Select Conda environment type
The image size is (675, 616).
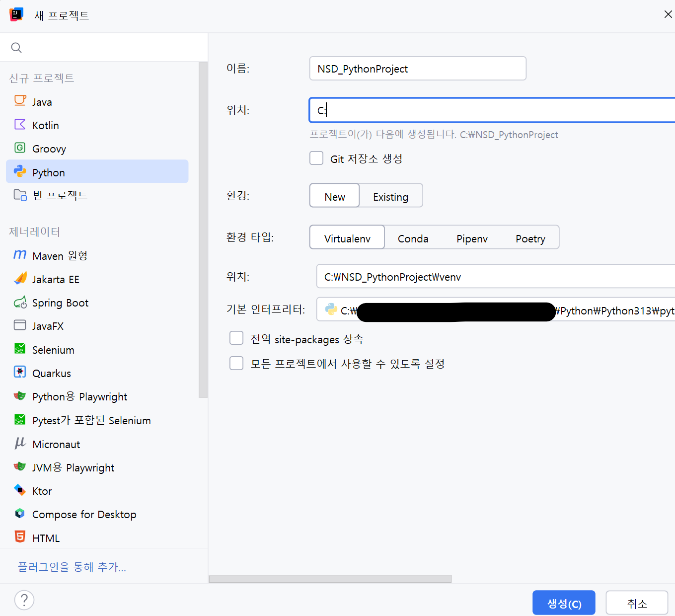pyautogui.click(x=413, y=237)
